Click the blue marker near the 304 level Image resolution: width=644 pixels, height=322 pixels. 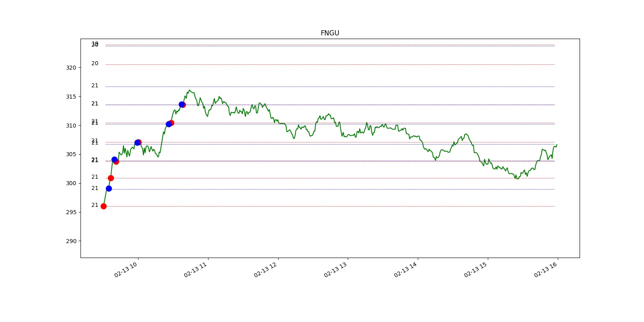(114, 159)
